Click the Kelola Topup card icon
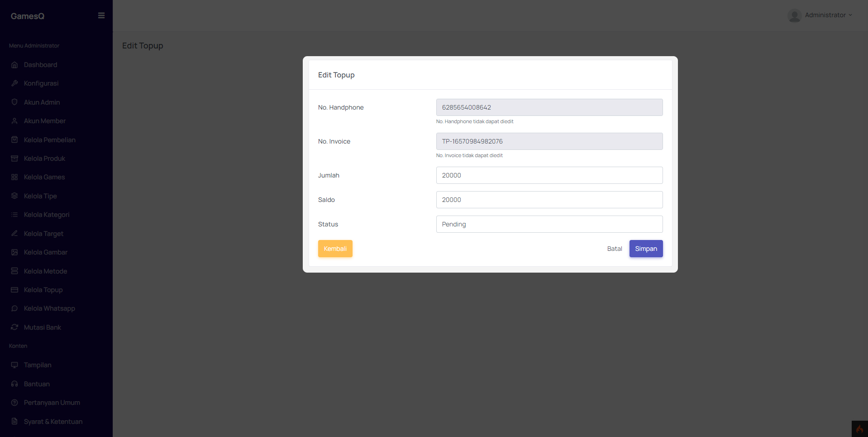The image size is (868, 437). pos(14,290)
